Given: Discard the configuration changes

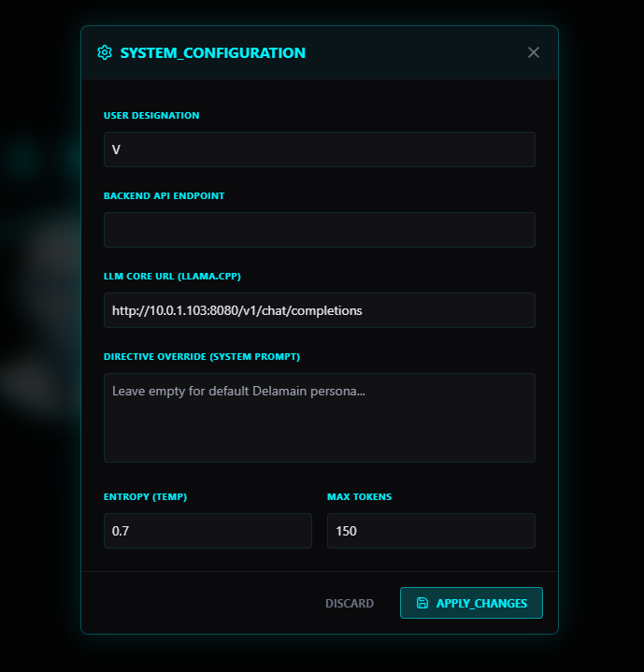Looking at the screenshot, I should tap(350, 604).
